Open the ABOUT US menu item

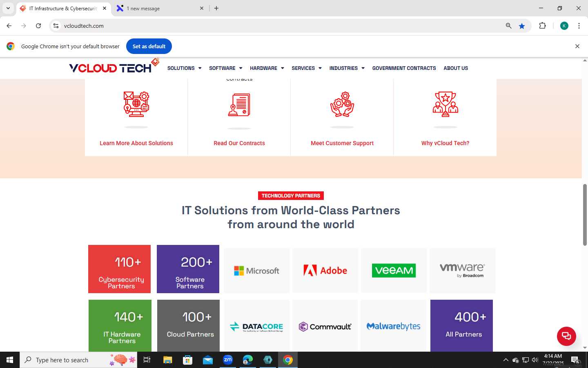point(456,68)
